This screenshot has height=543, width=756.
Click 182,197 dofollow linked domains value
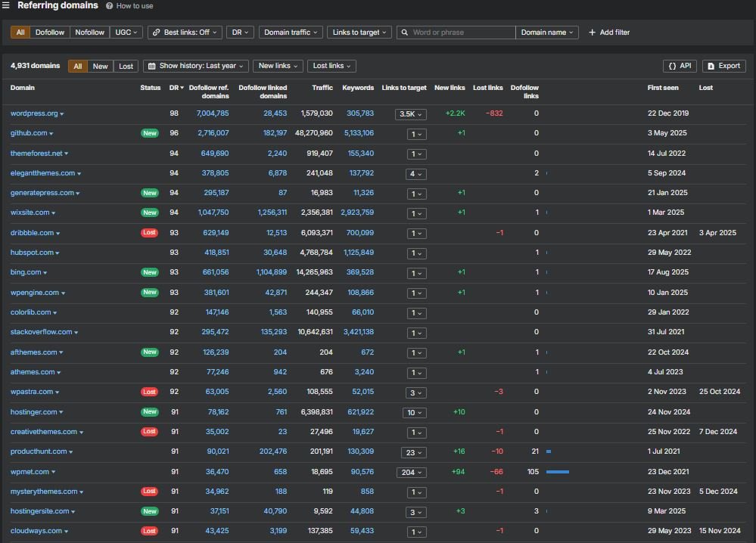(x=275, y=133)
